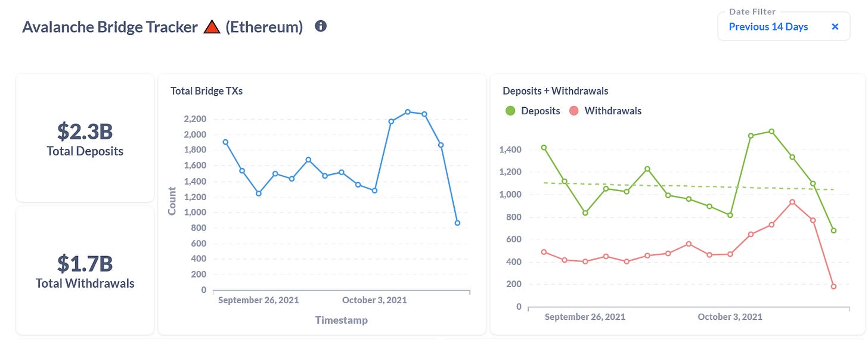Toggle the Withdrawals series in the legend
The width and height of the screenshot is (868, 340).
(606, 111)
